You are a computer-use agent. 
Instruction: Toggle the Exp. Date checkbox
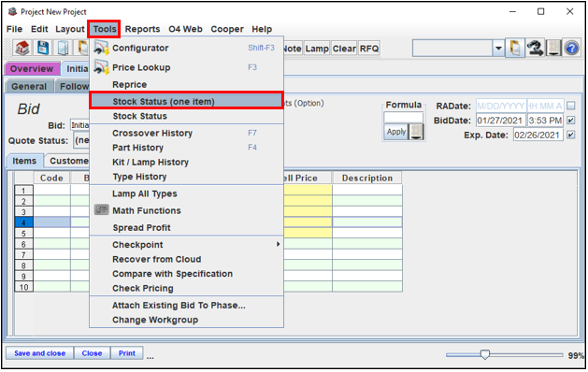click(571, 135)
